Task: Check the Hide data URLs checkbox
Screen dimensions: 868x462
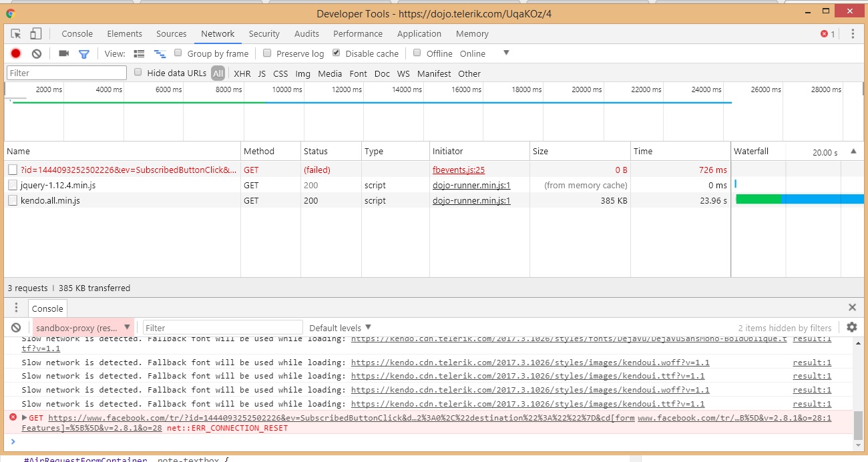Action: [x=138, y=72]
